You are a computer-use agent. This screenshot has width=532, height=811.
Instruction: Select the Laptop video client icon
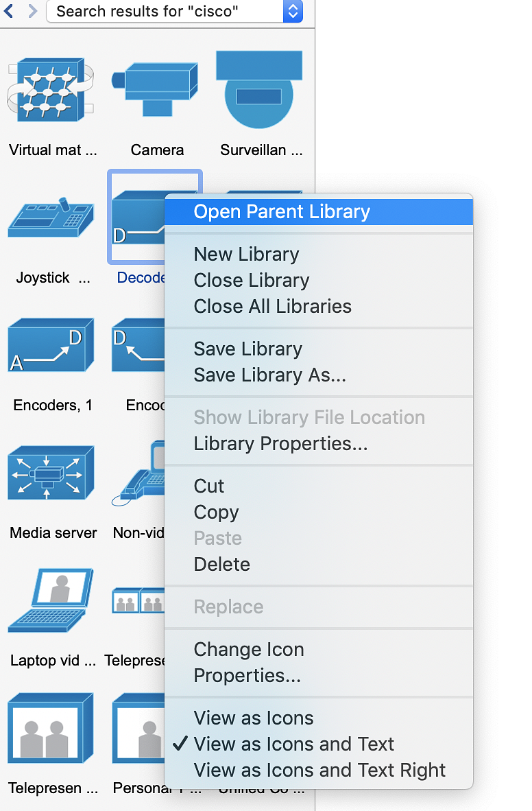tap(51, 600)
